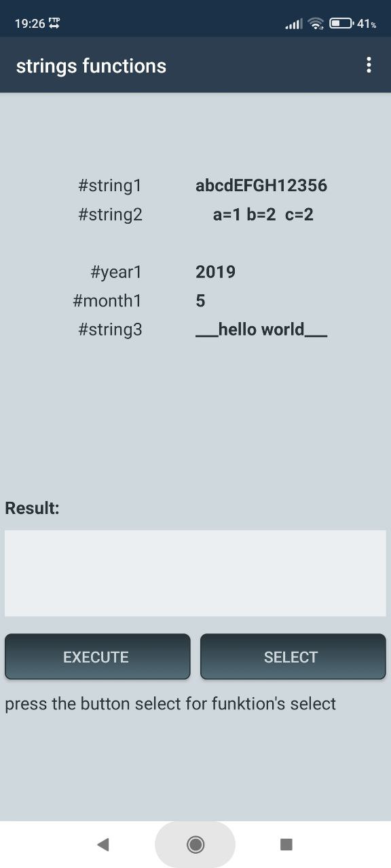This screenshot has height=868, width=391.
Task: Edit the #string3 hello world field
Action: [x=261, y=330]
